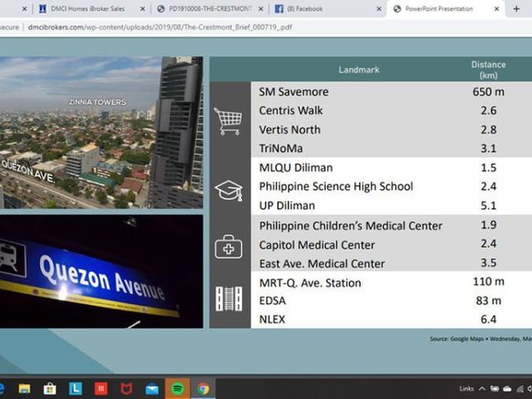
Task: Click the tray icon left of OneDrive
Action: pos(495,389)
